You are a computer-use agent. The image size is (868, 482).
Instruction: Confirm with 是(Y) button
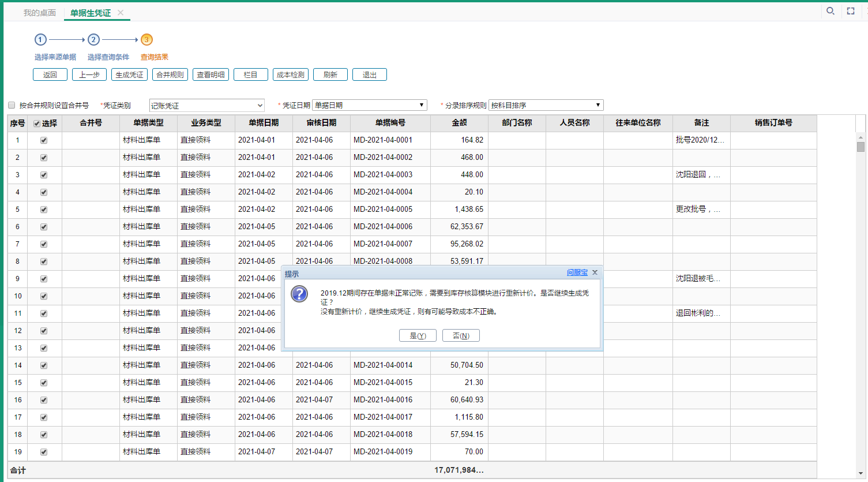(x=418, y=335)
